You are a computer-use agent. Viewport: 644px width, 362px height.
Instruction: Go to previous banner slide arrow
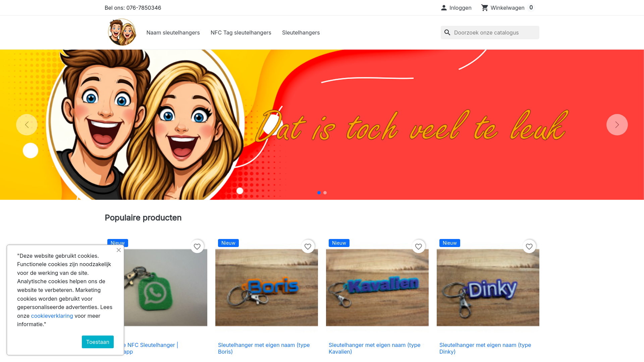[x=27, y=125]
